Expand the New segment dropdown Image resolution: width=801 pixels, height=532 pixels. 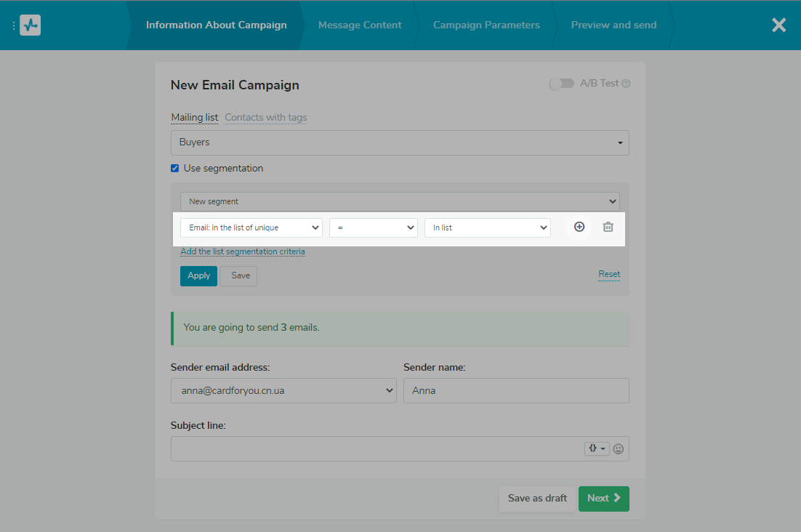pyautogui.click(x=400, y=201)
